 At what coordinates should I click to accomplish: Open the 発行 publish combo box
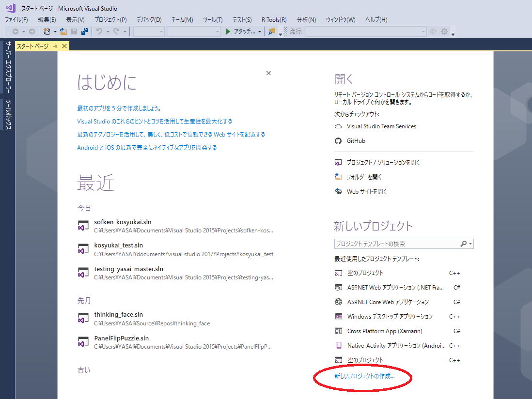(366, 31)
